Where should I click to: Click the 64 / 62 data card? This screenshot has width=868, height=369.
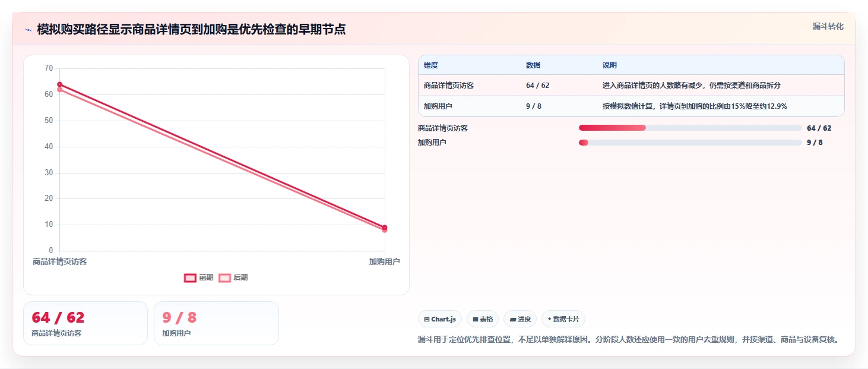click(x=85, y=323)
